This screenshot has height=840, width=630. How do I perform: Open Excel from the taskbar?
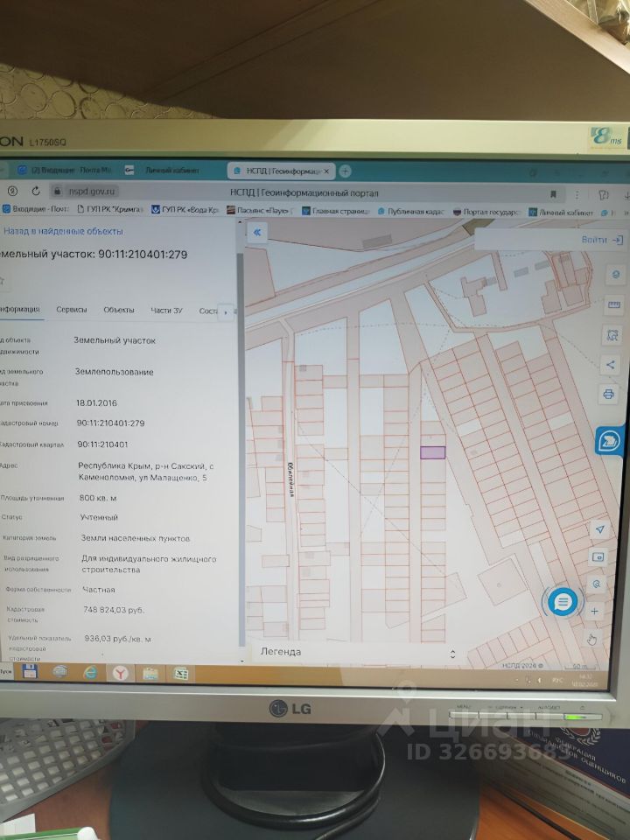(x=181, y=674)
